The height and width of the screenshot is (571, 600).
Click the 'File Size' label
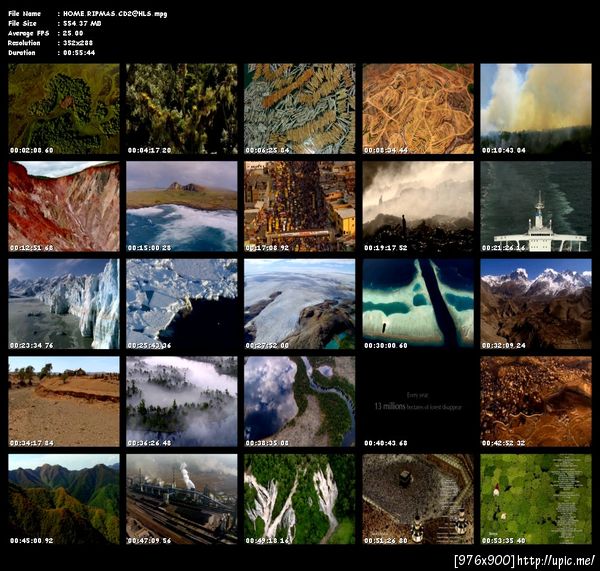pyautogui.click(x=22, y=23)
